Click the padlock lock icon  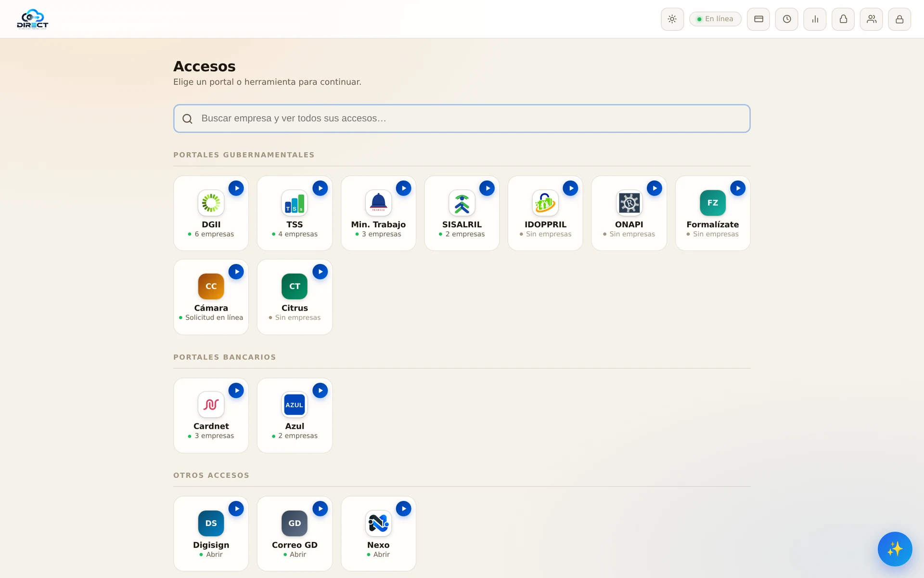[x=899, y=19]
